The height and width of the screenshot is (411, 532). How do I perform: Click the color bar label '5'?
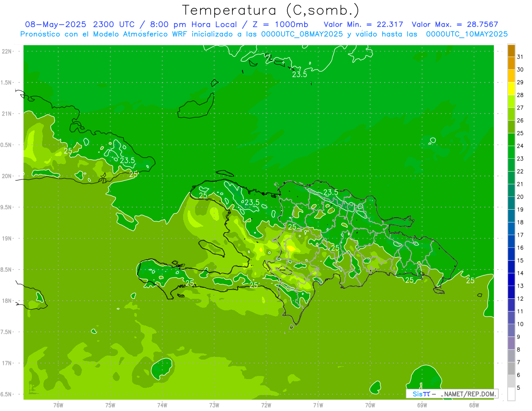tap(519, 388)
